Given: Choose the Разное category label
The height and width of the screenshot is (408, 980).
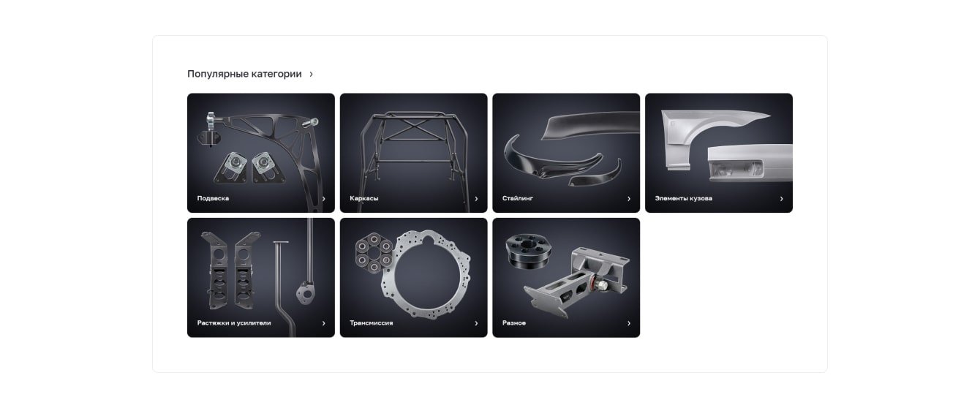Looking at the screenshot, I should 514,322.
